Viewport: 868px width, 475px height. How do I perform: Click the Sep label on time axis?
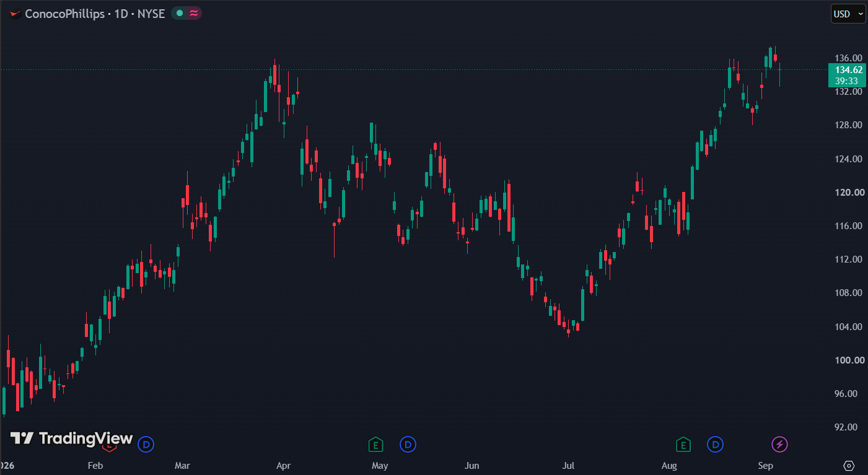click(765, 465)
